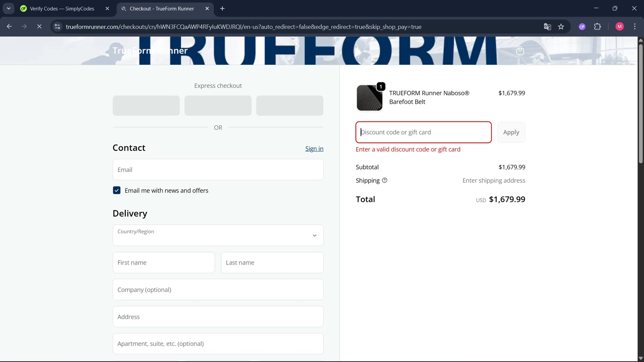This screenshot has height=362, width=644.
Task: Close the Checkout - TrueForm Runner tab
Action: [207, 9]
